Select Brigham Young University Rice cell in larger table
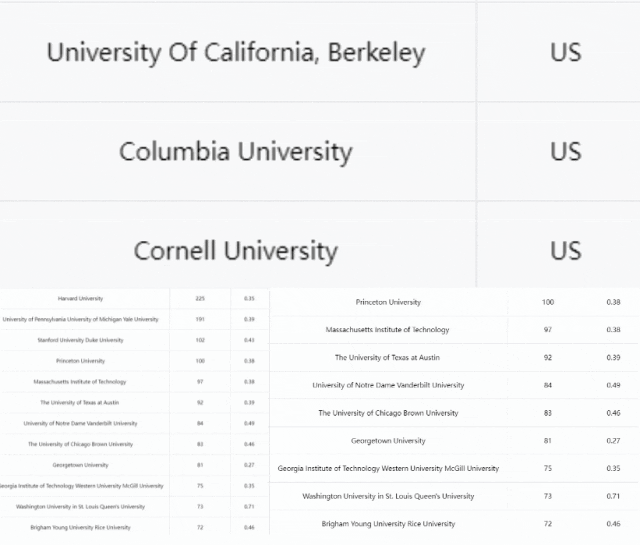 pos(388,524)
